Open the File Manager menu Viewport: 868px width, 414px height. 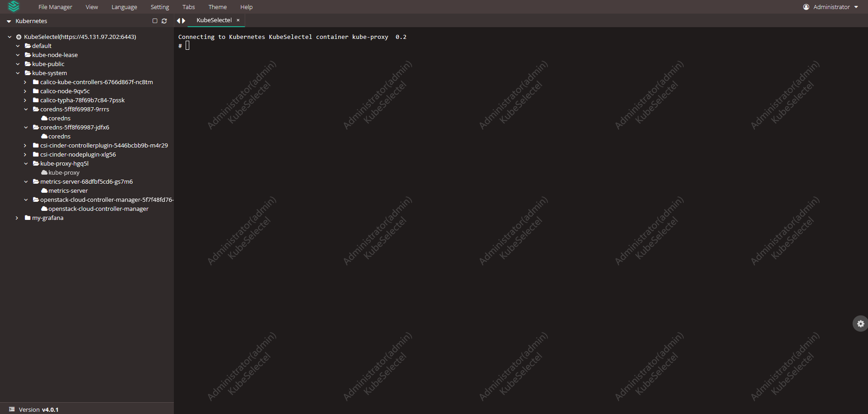point(55,7)
